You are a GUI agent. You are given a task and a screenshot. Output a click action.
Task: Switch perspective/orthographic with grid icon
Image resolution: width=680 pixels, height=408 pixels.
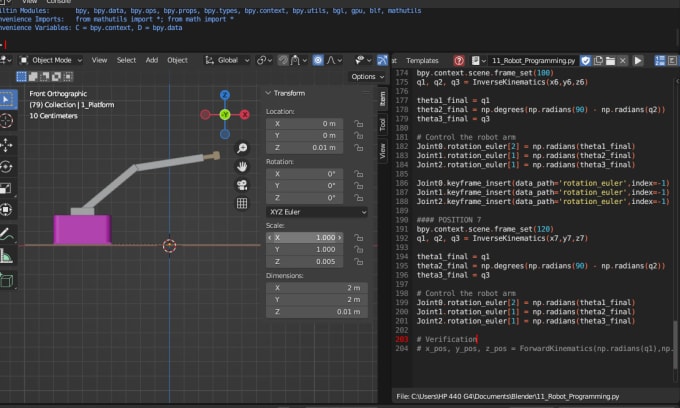pos(242,203)
